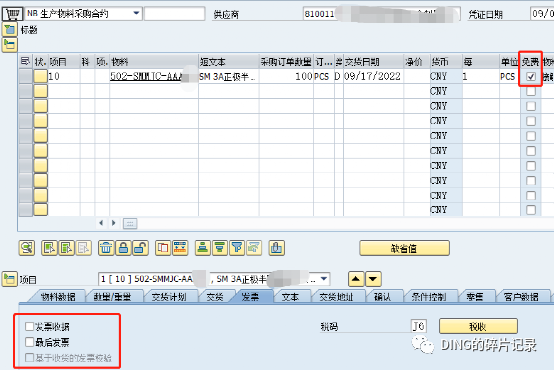Uncheck the 免费 checkbox for item 10
Image resolution: width=554 pixels, height=370 pixels.
click(x=531, y=76)
